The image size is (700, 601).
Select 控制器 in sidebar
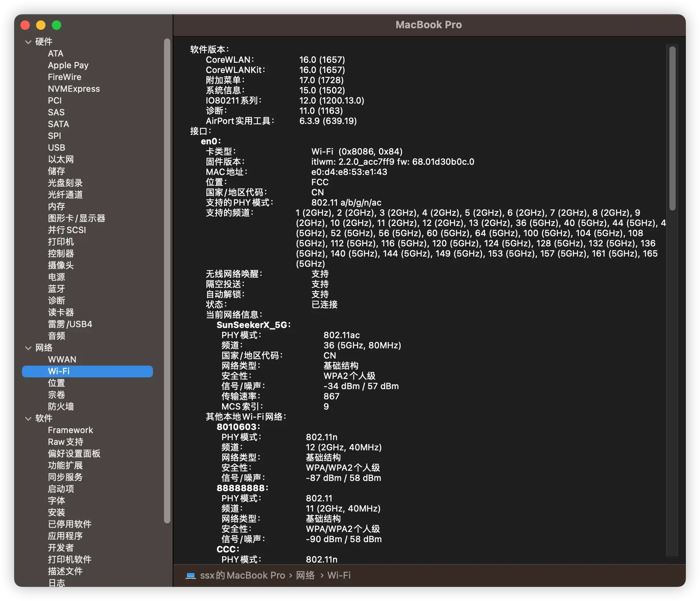tap(61, 254)
